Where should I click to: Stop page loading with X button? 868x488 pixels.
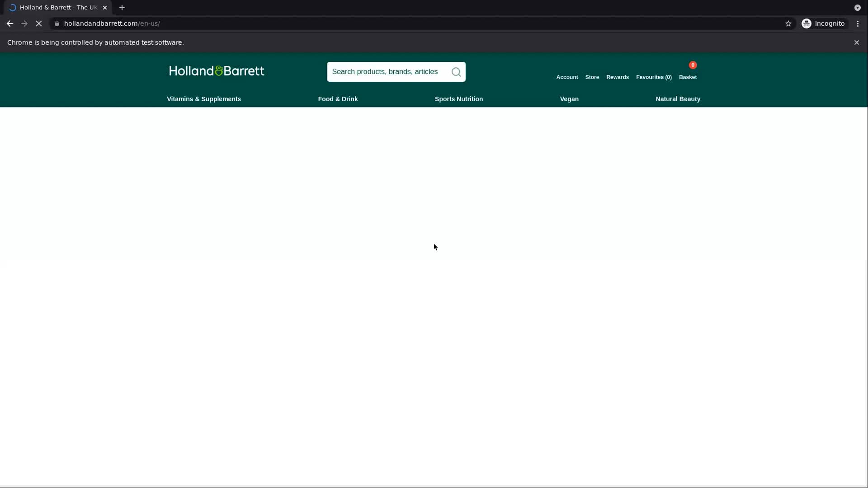point(39,23)
